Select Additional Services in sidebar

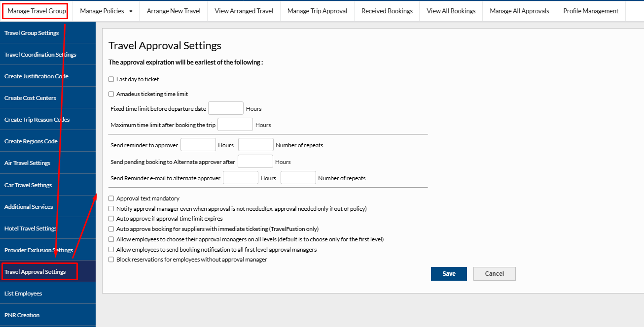48,207
